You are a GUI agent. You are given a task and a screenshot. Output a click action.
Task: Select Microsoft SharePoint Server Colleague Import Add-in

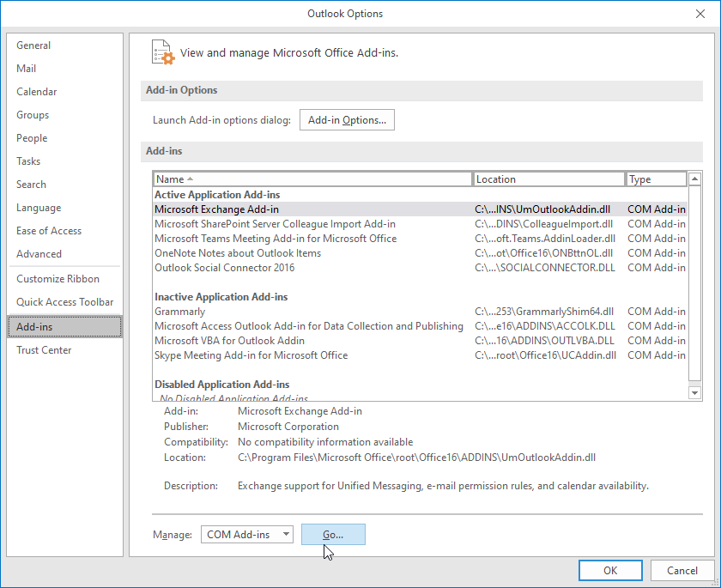[421, 224]
